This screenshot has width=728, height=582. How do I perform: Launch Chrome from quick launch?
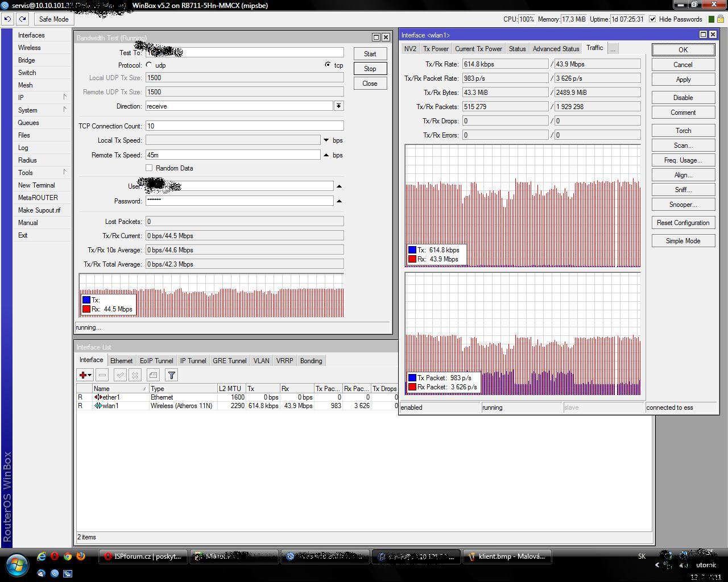(x=68, y=556)
